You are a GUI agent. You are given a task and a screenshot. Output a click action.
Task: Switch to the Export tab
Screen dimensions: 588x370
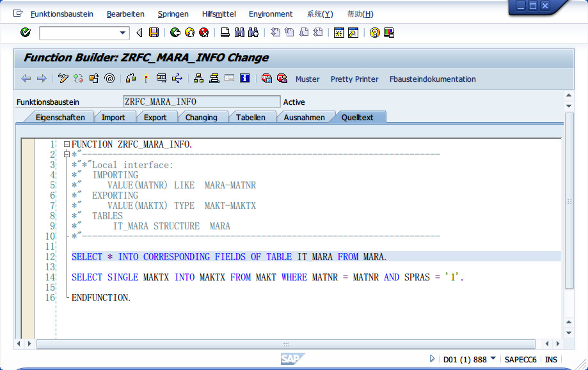coord(155,117)
